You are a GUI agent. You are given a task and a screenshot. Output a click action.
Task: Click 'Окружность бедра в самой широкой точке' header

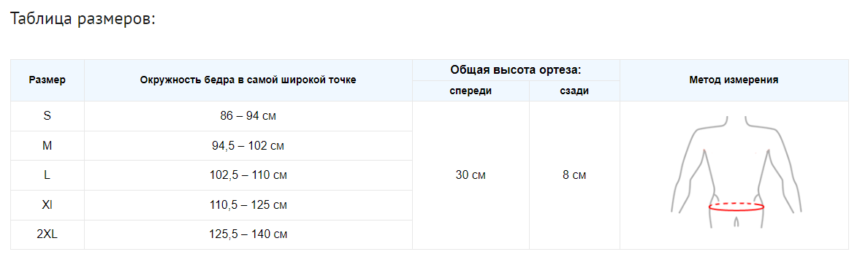click(248, 80)
